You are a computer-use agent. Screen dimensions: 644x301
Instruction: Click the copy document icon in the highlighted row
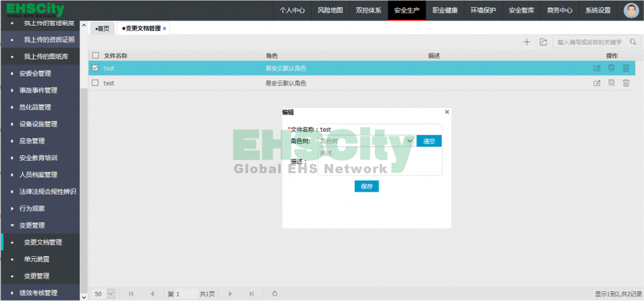point(611,68)
